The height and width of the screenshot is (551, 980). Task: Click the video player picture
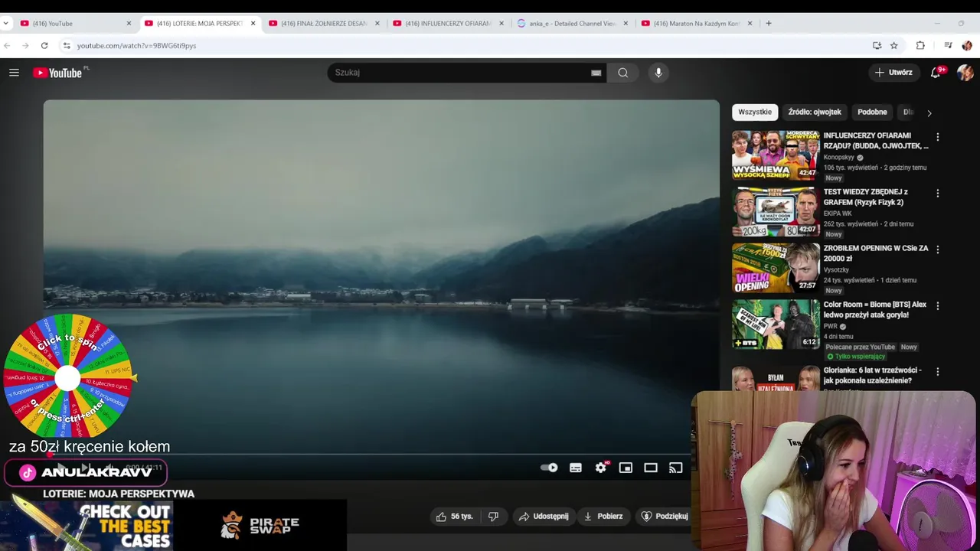pos(381,275)
